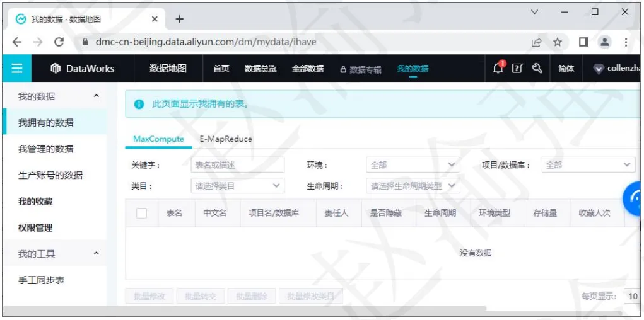Click the 批量修改 button
644x320 pixels.
149,296
